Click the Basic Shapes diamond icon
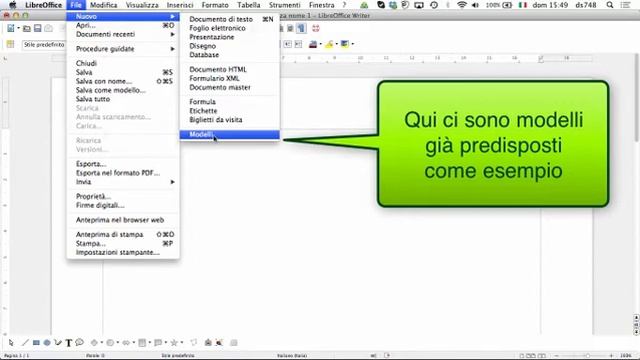This screenshot has height=360, width=640. (94, 343)
